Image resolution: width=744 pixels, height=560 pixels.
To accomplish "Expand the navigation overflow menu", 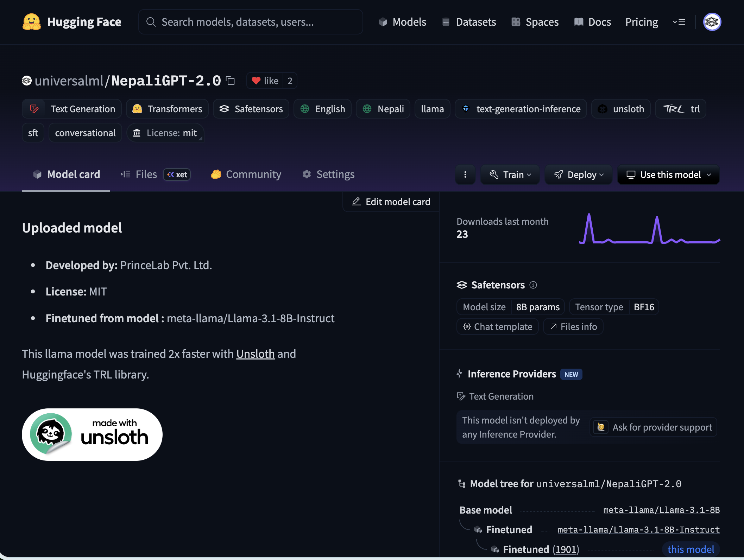I will coord(679,22).
